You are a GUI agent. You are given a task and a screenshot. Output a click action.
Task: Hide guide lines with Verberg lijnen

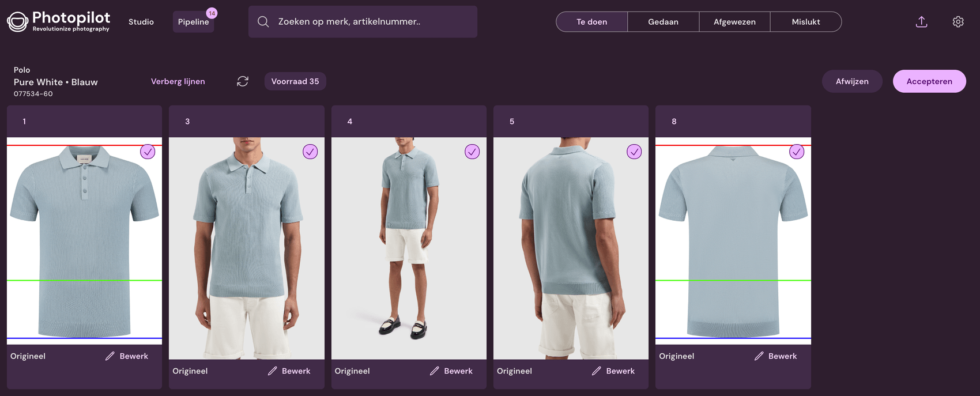pos(178,81)
